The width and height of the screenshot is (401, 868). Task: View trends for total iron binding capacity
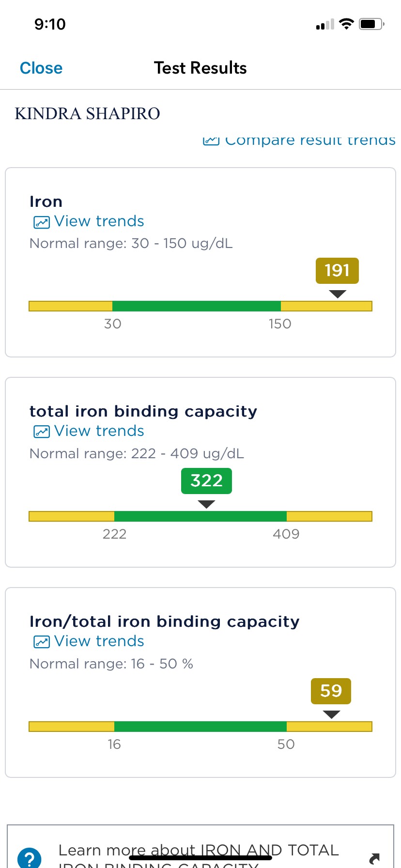[x=99, y=431]
